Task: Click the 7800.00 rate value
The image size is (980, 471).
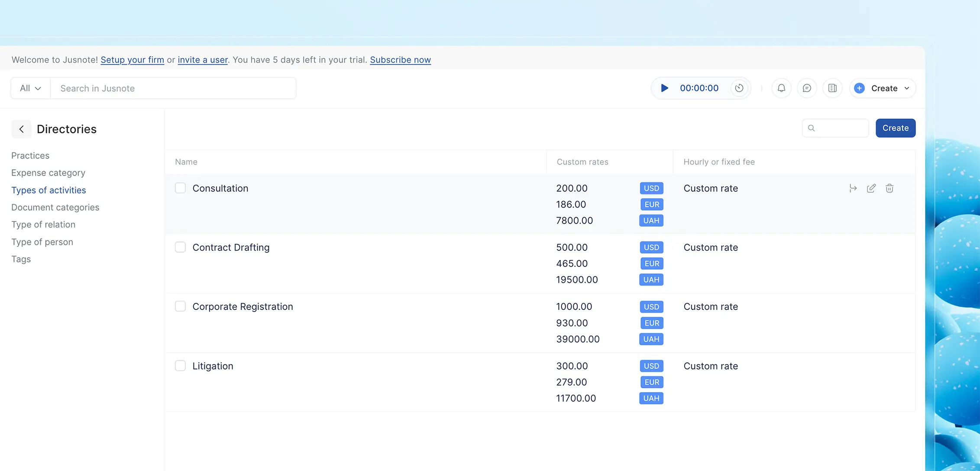Action: (x=574, y=221)
